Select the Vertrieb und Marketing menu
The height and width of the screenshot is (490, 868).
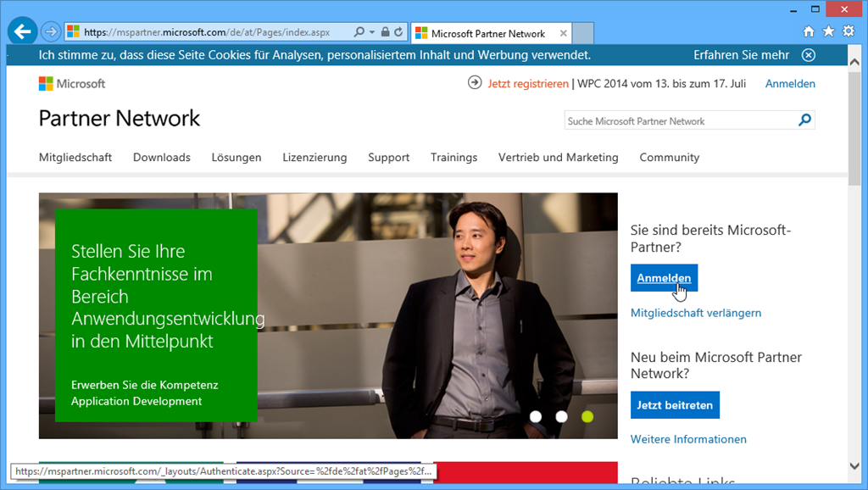tap(558, 158)
